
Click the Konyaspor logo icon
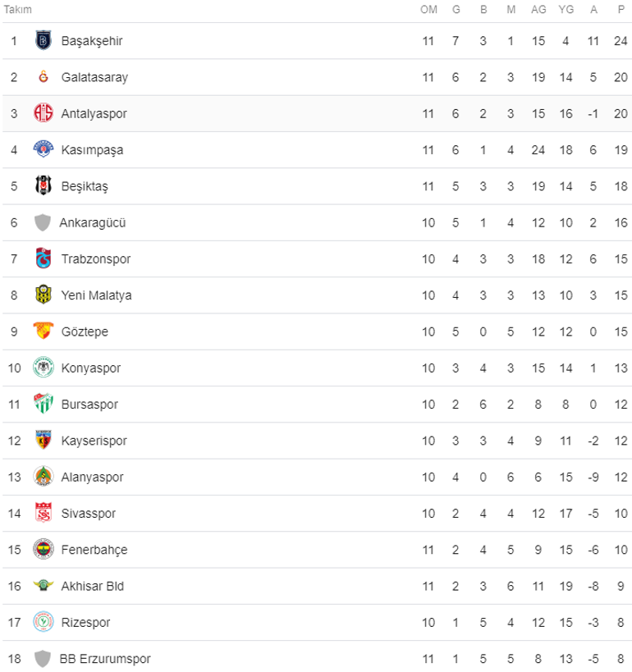tap(43, 368)
